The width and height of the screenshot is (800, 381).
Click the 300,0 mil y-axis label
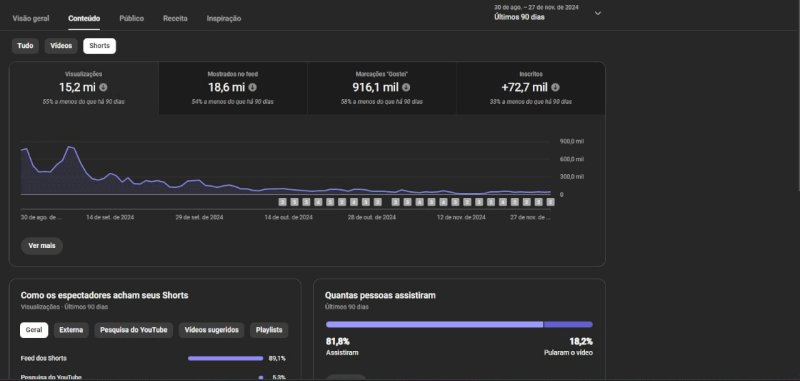point(572,176)
